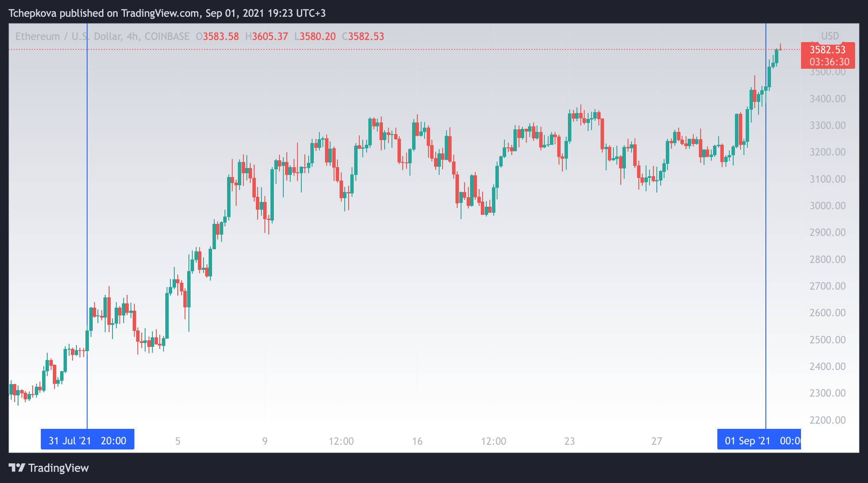
Task: Click the 2200.00 price axis label
Action: tap(827, 420)
